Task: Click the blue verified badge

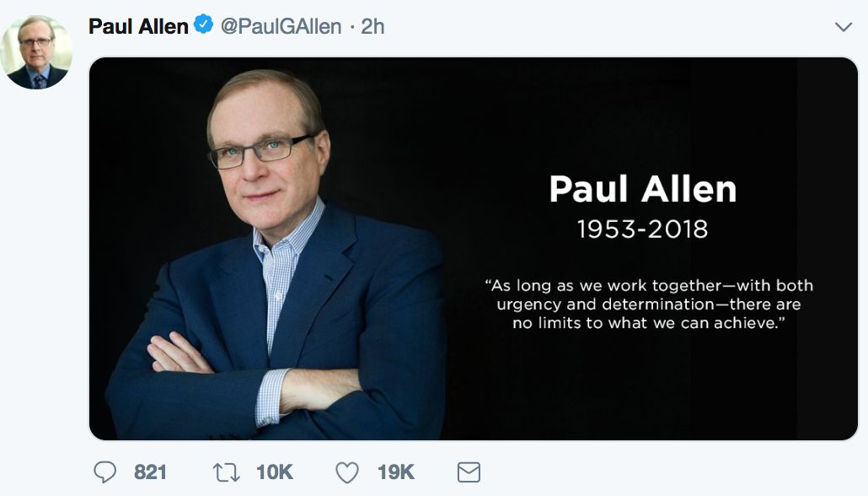Action: pyautogui.click(x=204, y=26)
